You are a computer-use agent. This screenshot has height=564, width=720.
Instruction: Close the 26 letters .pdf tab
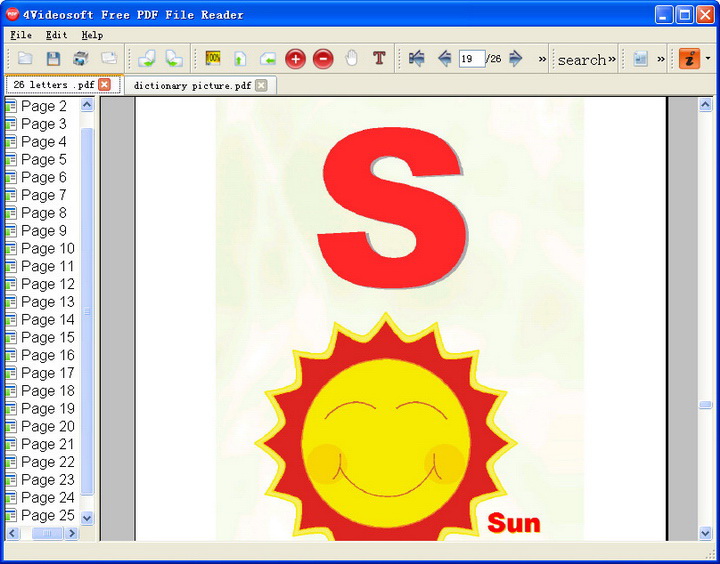coord(104,85)
